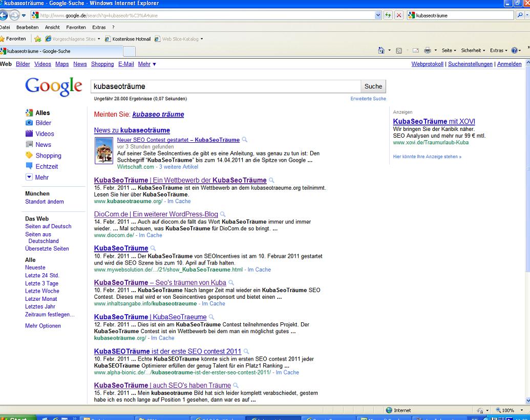Open the news result thumbnail image
Viewport: 530px width, 420px height.
104,150
